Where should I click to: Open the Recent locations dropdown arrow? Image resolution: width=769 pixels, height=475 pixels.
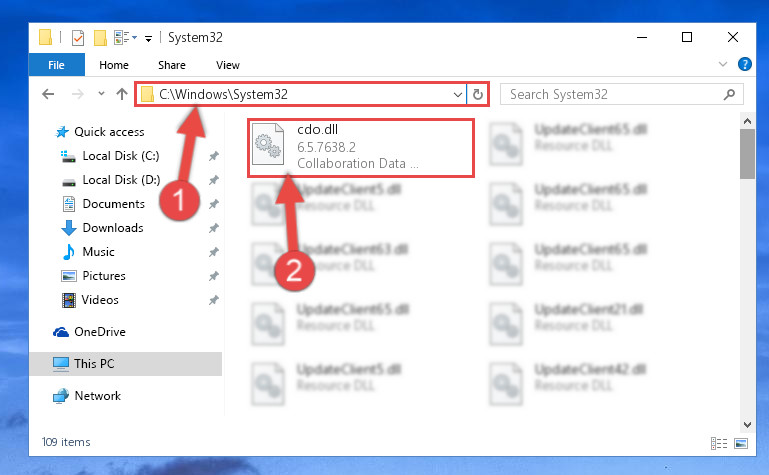coord(101,93)
